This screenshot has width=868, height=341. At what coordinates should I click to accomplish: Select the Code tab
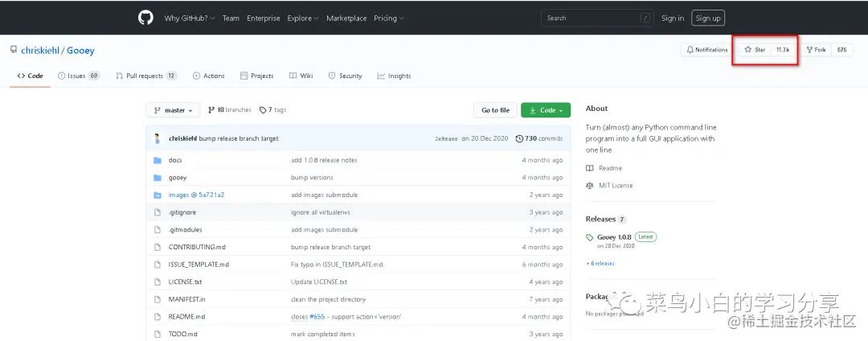click(30, 76)
